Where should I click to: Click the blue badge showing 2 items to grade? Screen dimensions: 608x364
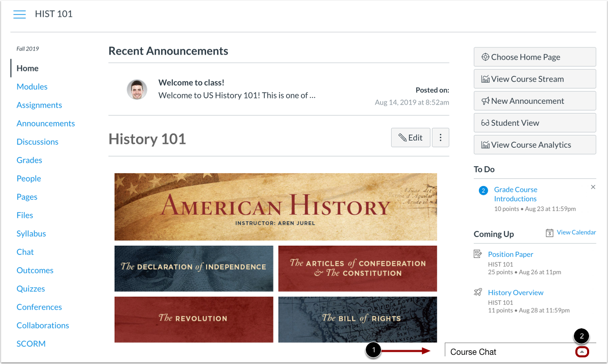tap(483, 190)
